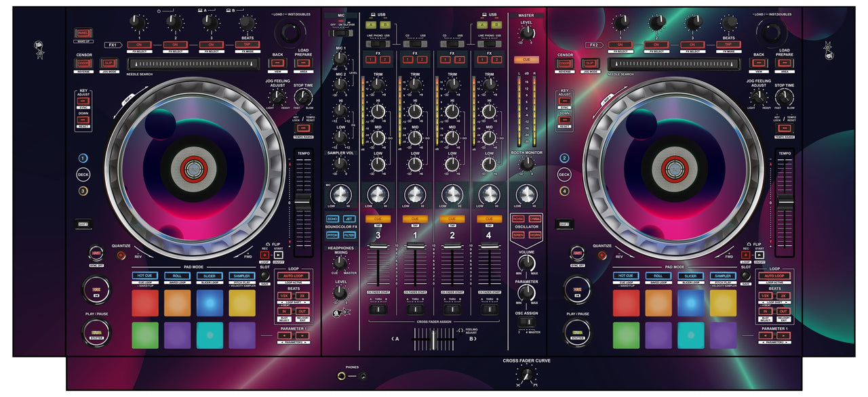Enable ECHO sound color FX
Image resolution: width=868 pixels, height=397 pixels.
332,219
